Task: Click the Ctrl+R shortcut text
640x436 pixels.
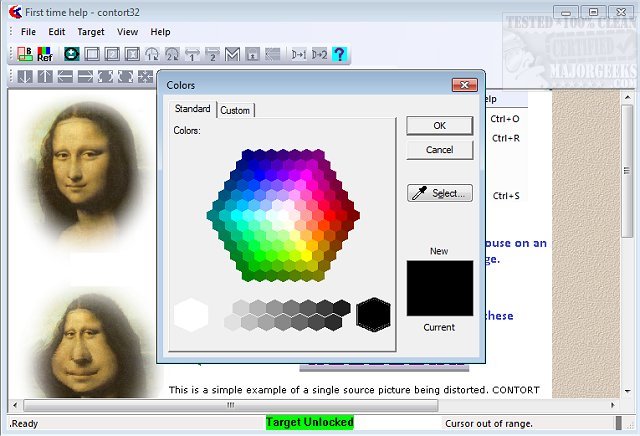Action: pyautogui.click(x=506, y=138)
